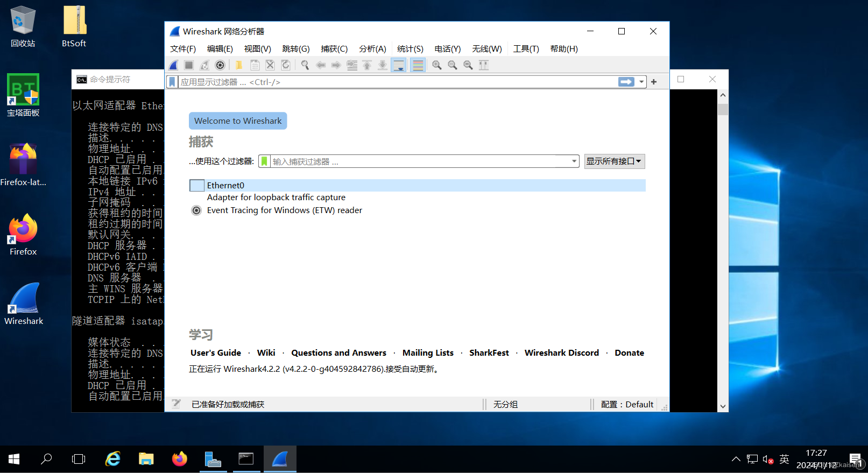
Task: Go forward to next packet arrow
Action: (x=336, y=65)
